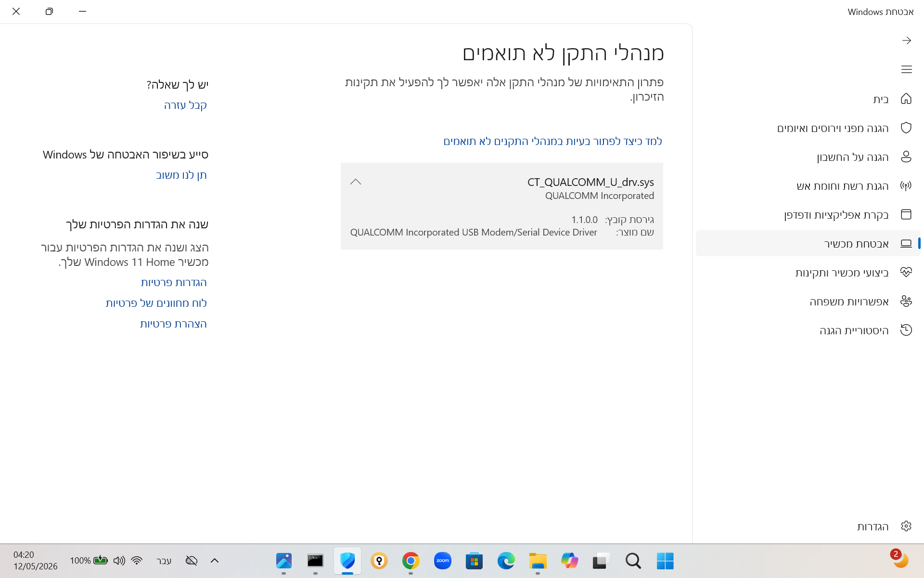Screen dimensions: 924x578
Task: Open Task View icon on taskbar
Action: (x=601, y=561)
